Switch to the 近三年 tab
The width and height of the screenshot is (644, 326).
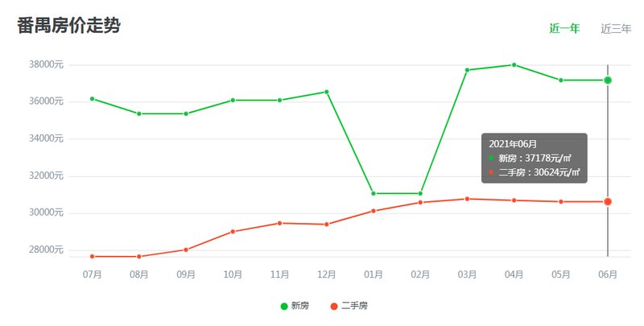point(616,28)
